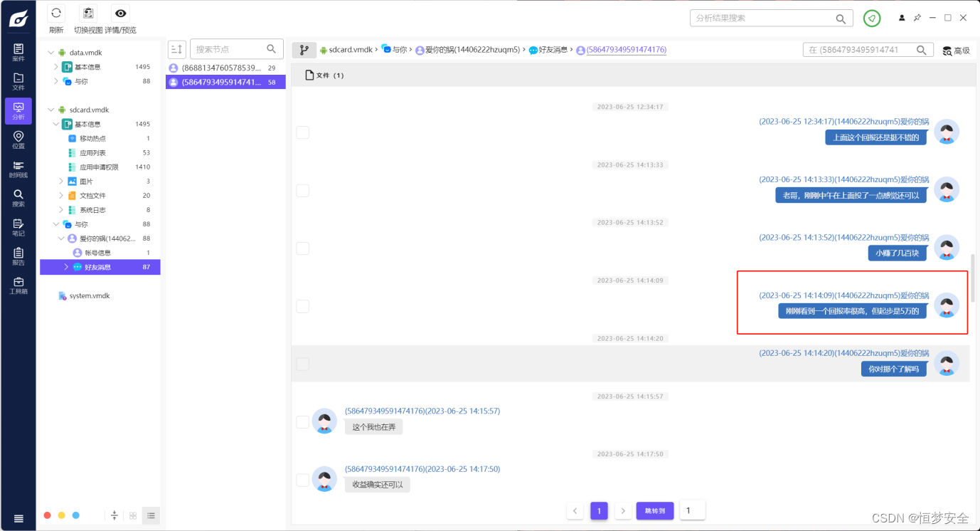The height and width of the screenshot is (531, 980).
Task: Tick checkbox for 14:13:52 message
Action: click(x=303, y=248)
